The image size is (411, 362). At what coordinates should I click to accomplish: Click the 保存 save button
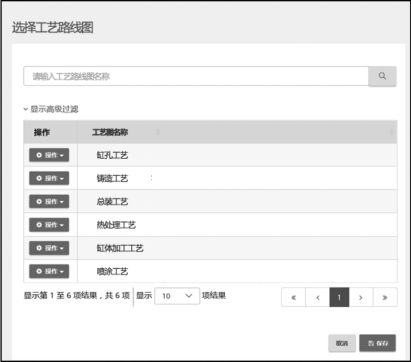(378, 343)
